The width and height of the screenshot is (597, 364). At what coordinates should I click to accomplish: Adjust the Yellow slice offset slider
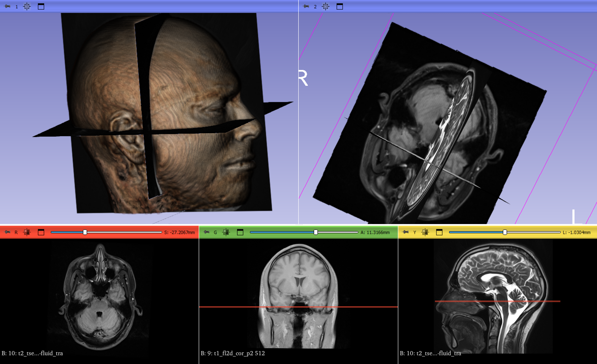pos(505,232)
